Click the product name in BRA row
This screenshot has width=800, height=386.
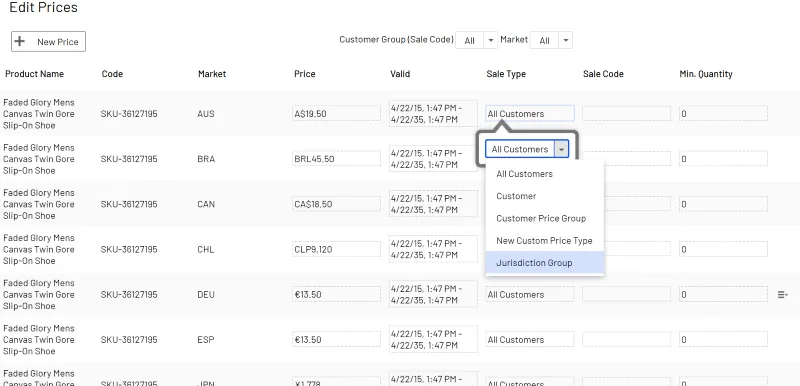[39, 159]
